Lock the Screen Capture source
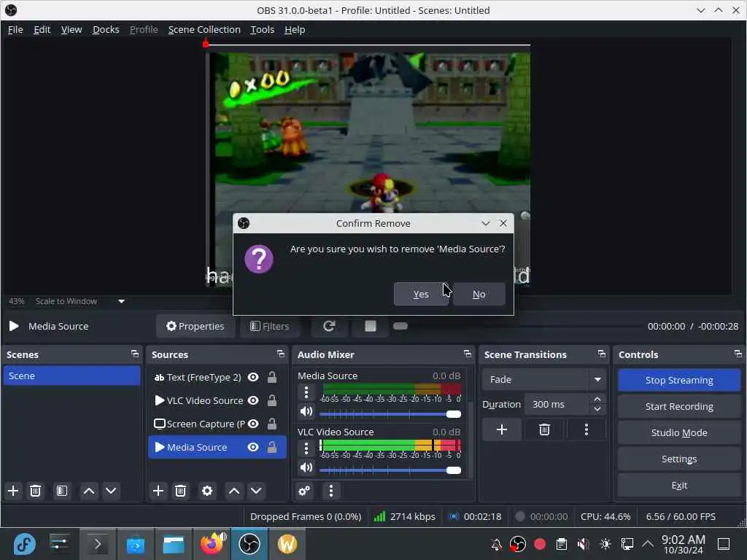 point(272,424)
